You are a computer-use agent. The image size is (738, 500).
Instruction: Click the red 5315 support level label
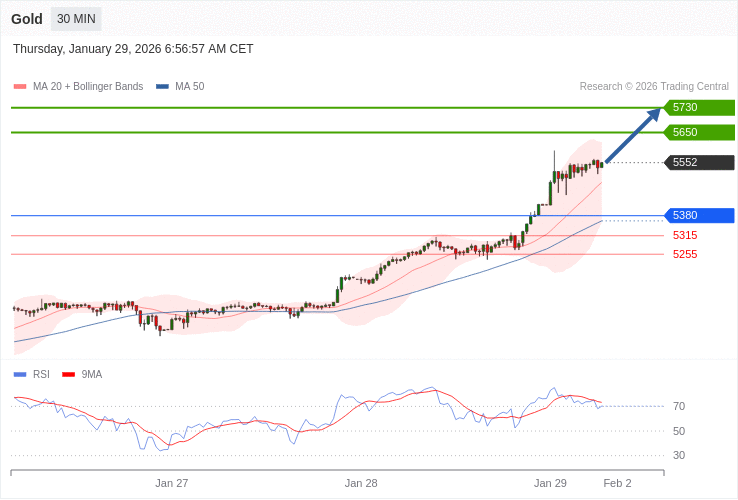pyautogui.click(x=685, y=236)
